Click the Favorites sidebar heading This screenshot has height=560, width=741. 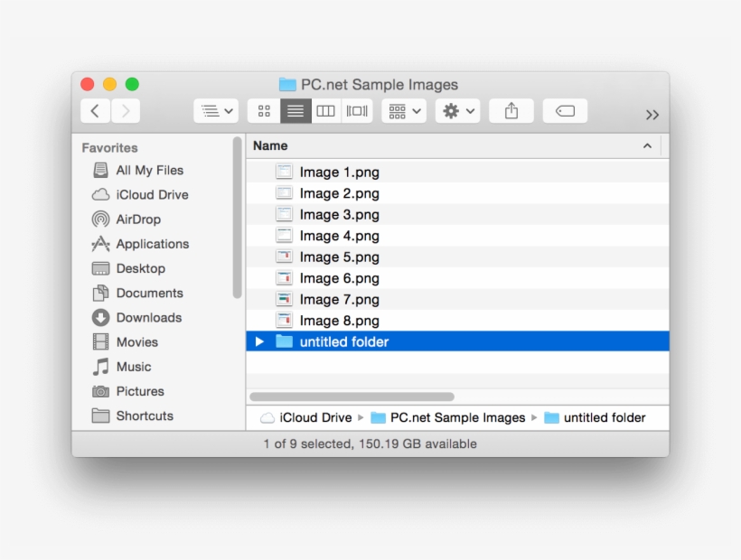tap(109, 148)
